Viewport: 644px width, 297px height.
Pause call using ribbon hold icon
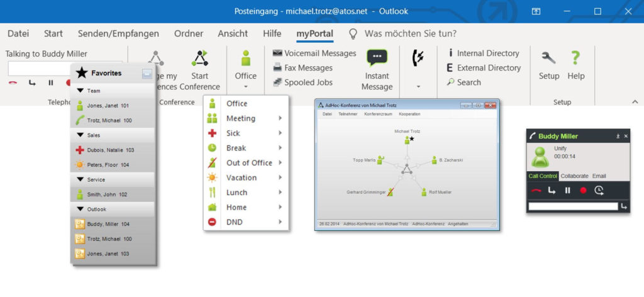click(x=51, y=82)
